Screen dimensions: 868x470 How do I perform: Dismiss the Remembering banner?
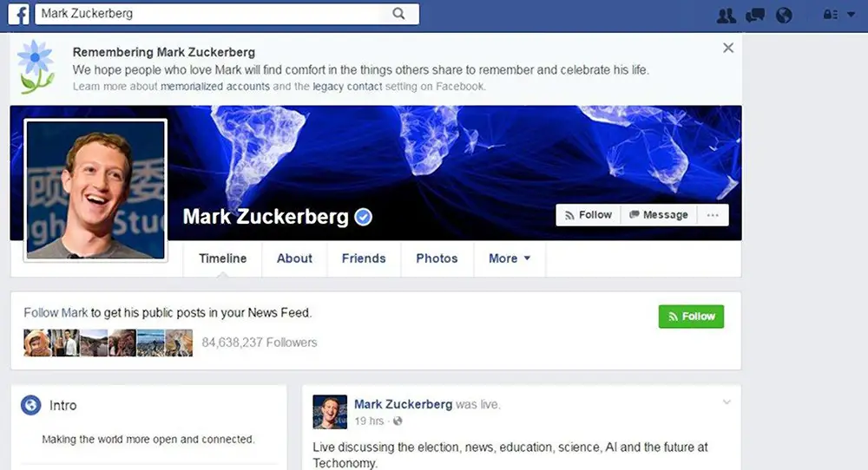tap(728, 48)
